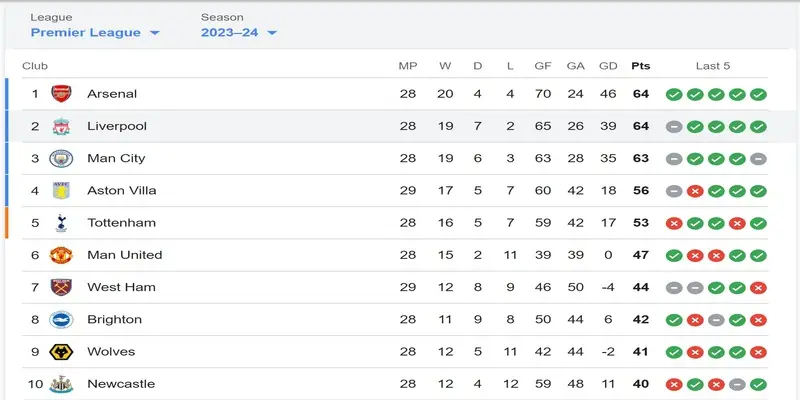The image size is (800, 400).
Task: Click the Wolves club crest
Action: (x=61, y=352)
